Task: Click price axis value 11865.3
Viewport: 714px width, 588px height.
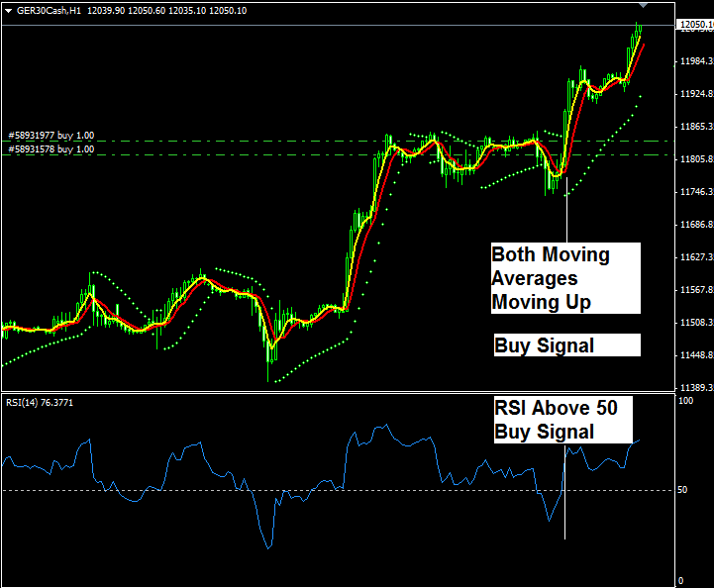Action: coord(697,127)
